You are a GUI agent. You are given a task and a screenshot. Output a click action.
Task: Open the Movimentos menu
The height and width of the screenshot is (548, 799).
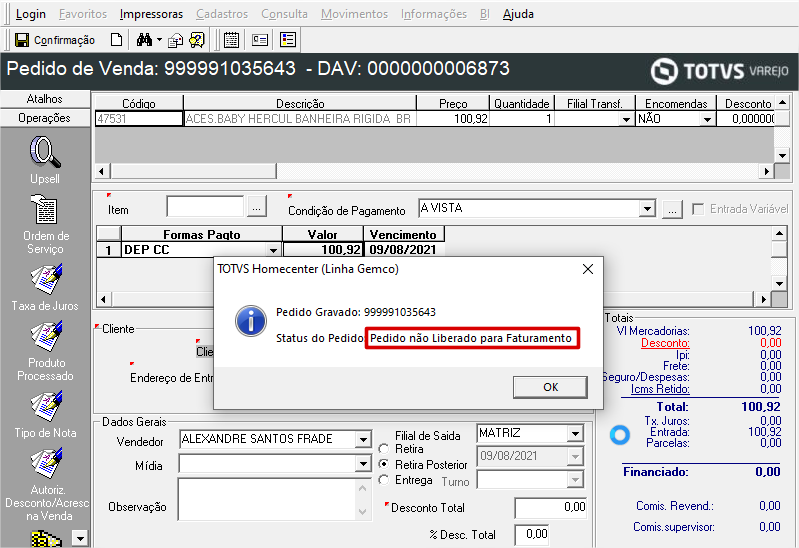[355, 14]
